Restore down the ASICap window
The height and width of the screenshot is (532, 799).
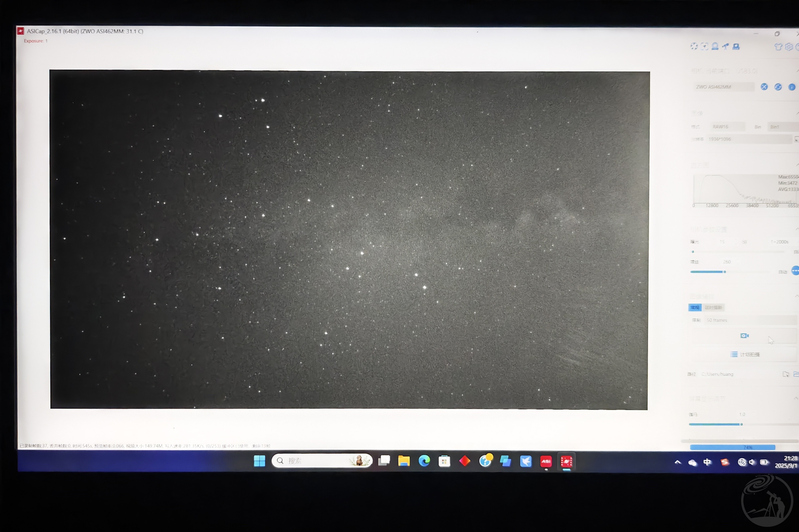pyautogui.click(x=777, y=34)
